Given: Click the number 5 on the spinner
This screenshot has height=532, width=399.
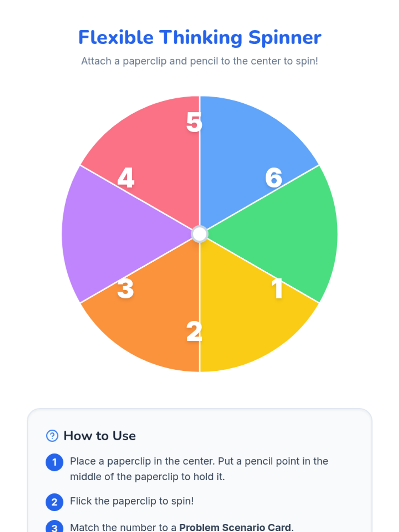Looking at the screenshot, I should [x=194, y=122].
